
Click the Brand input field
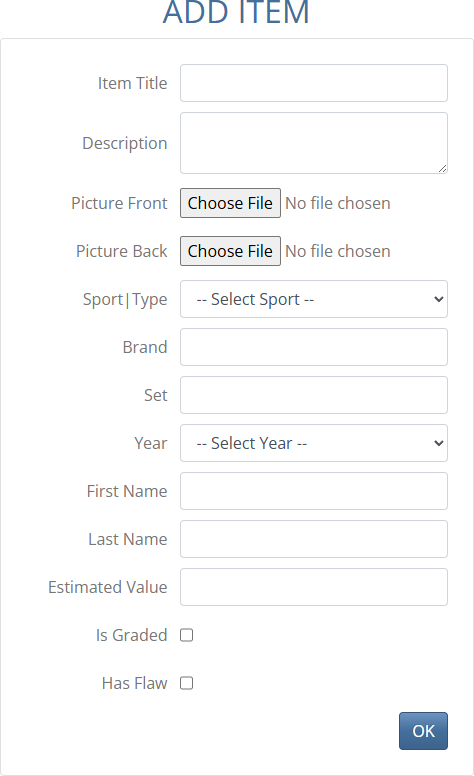coord(314,347)
